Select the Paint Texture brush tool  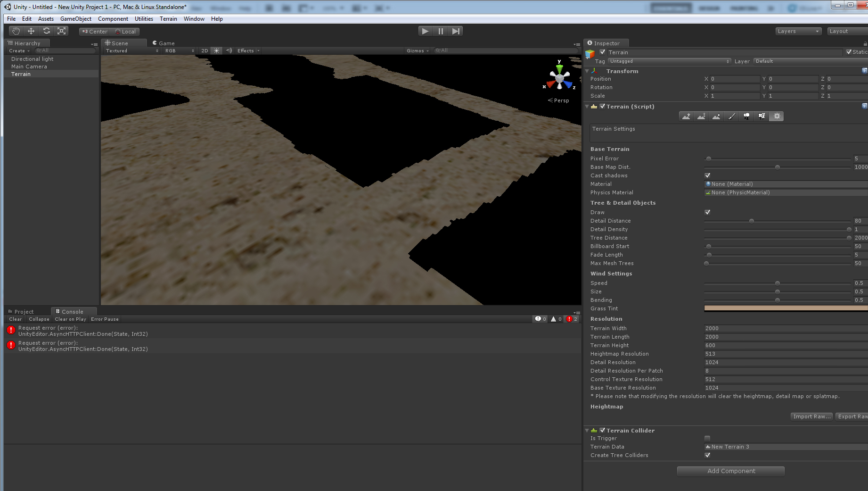click(732, 117)
